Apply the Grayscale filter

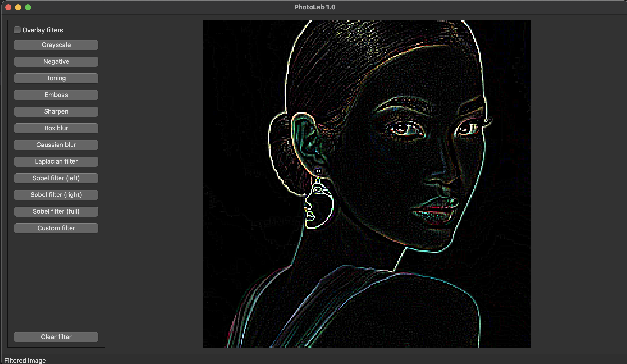56,45
